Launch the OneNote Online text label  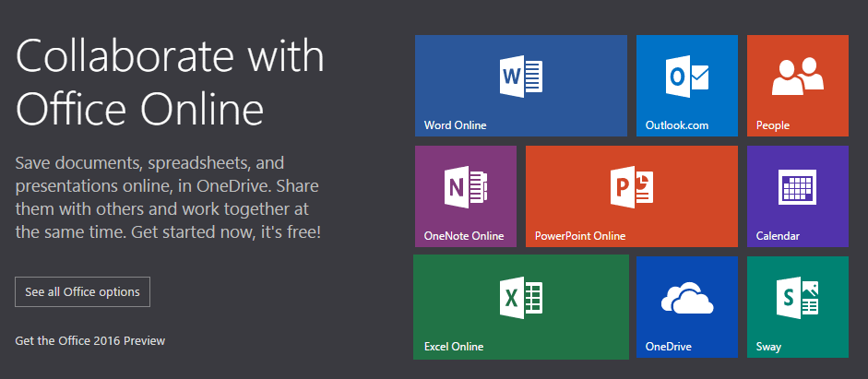click(464, 236)
